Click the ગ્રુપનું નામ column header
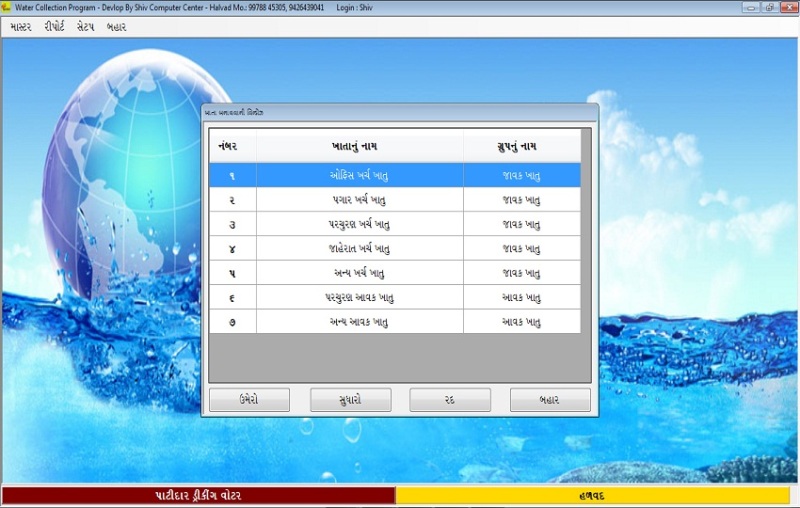 click(x=521, y=146)
